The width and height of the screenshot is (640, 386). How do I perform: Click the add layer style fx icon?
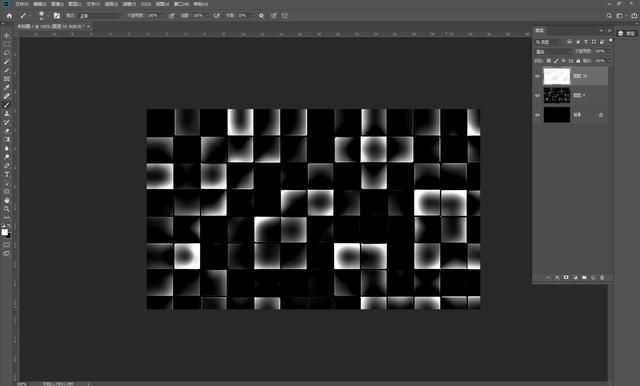(557, 277)
